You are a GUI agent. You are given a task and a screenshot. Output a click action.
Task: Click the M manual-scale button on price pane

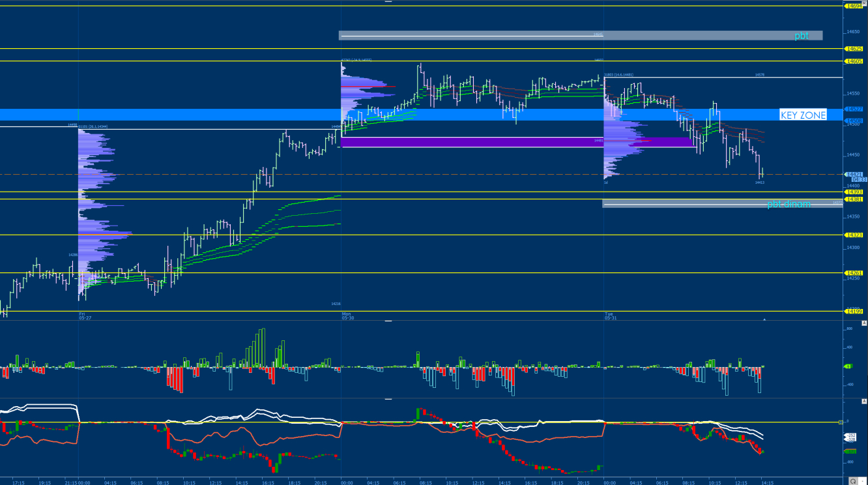click(864, 3)
